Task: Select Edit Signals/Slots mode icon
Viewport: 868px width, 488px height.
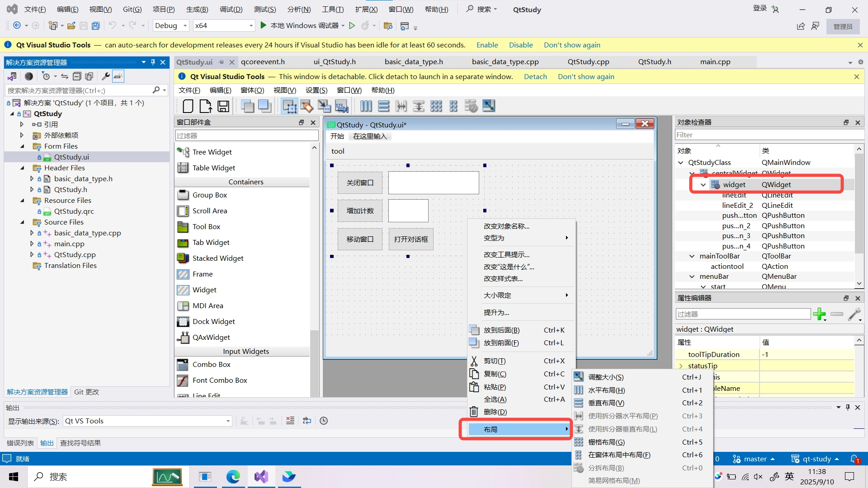Action: [x=307, y=106]
